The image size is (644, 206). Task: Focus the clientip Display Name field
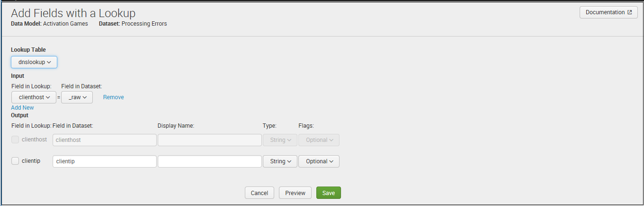click(x=210, y=161)
